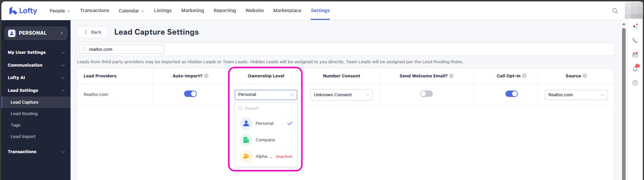The height and width of the screenshot is (180, 644).
Task: Open the Source Realtor.com dropdown
Action: coord(576,95)
